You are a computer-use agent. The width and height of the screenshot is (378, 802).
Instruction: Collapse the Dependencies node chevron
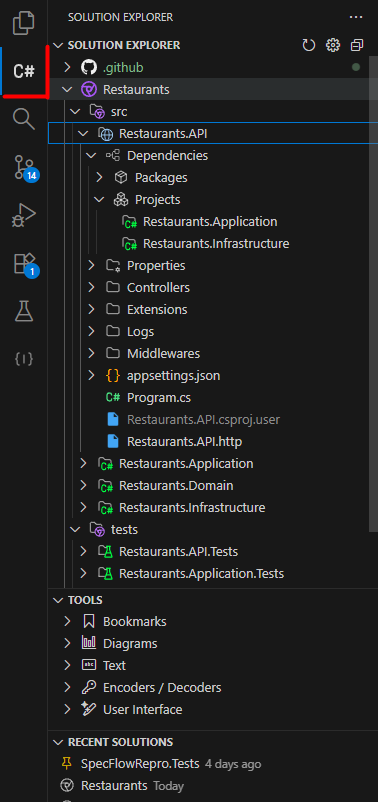pos(91,155)
